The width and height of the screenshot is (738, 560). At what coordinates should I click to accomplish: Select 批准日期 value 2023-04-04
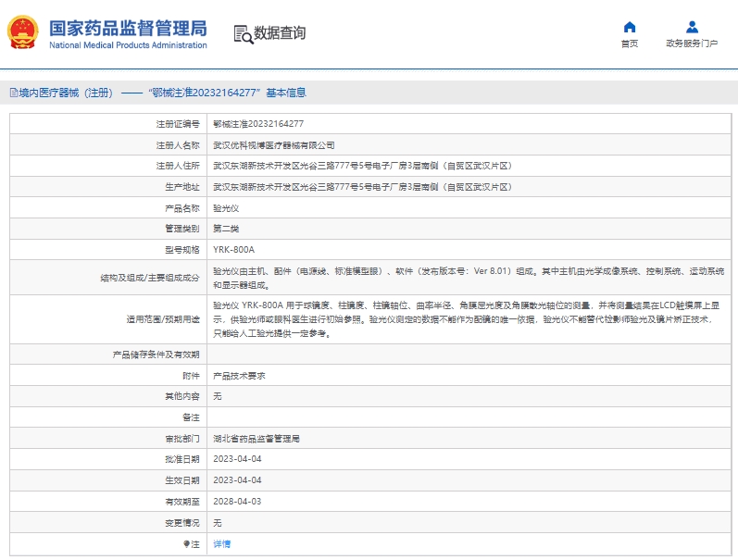point(237,459)
